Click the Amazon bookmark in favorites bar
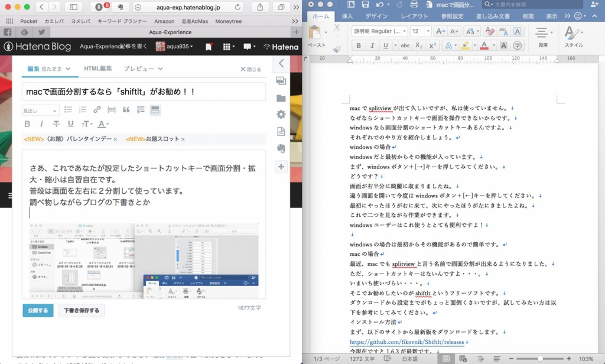Image resolution: width=605 pixels, height=364 pixels. (164, 21)
